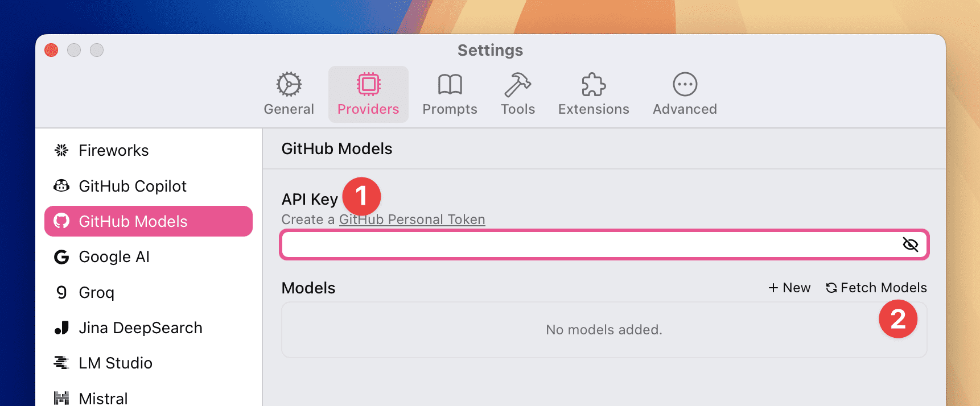This screenshot has height=406, width=980.
Task: Open the Extensions puzzle piece icon
Action: click(x=594, y=85)
